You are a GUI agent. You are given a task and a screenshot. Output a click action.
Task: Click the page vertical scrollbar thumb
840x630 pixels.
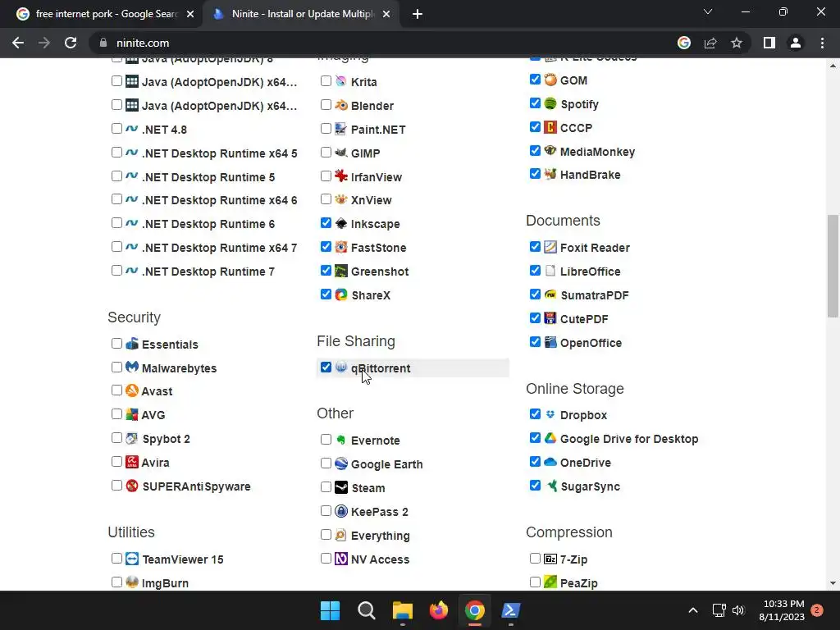[x=833, y=267]
